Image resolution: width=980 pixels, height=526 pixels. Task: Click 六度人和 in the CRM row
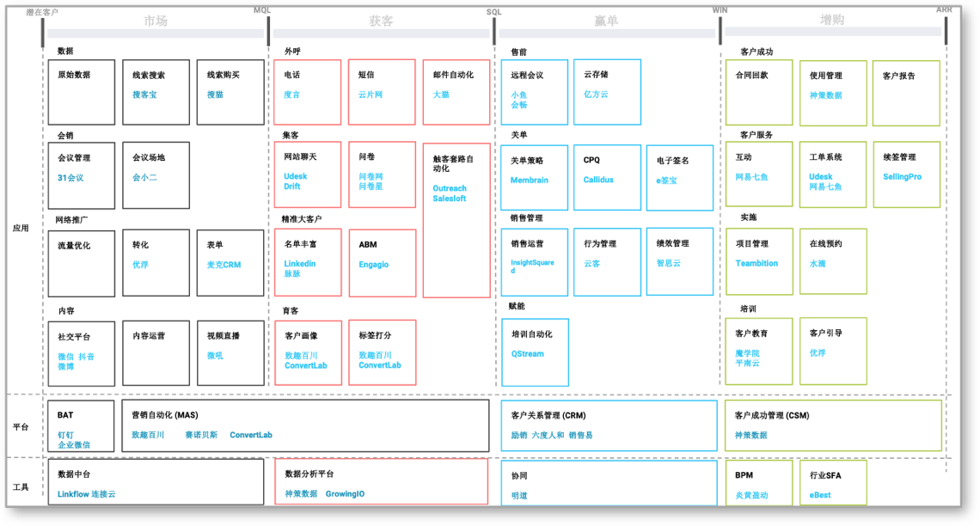pyautogui.click(x=548, y=436)
